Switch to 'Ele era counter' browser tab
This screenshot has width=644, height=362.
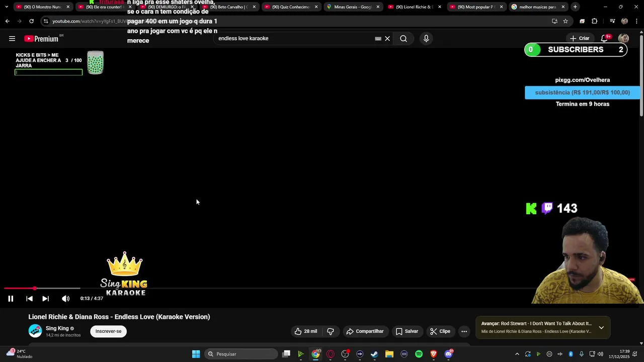point(105,7)
